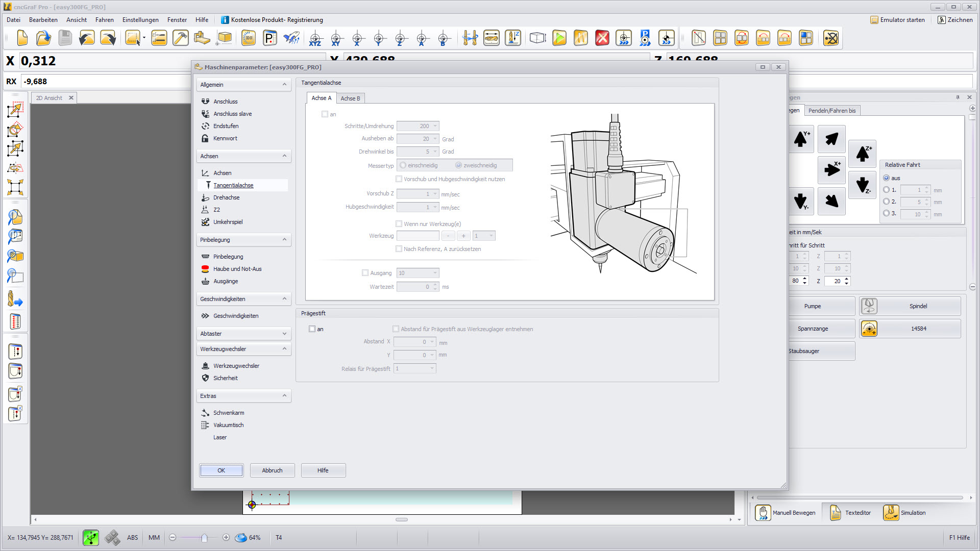The image size is (980, 551).
Task: Click the airplane fast-travel icon
Action: (291, 38)
